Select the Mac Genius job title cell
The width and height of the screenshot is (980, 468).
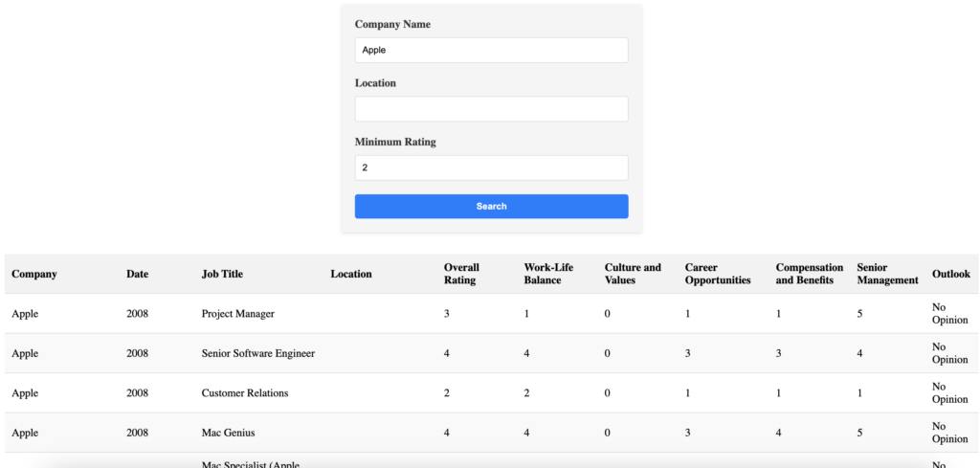pyautogui.click(x=228, y=433)
